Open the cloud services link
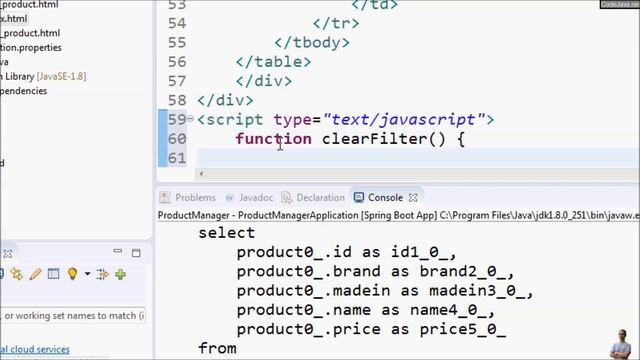640x360 pixels. tap(35, 349)
